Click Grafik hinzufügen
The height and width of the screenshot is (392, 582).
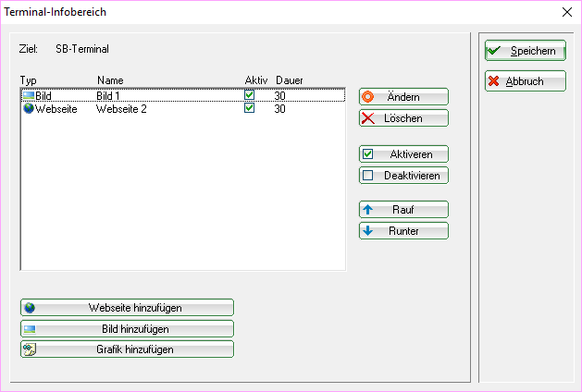click(x=127, y=349)
